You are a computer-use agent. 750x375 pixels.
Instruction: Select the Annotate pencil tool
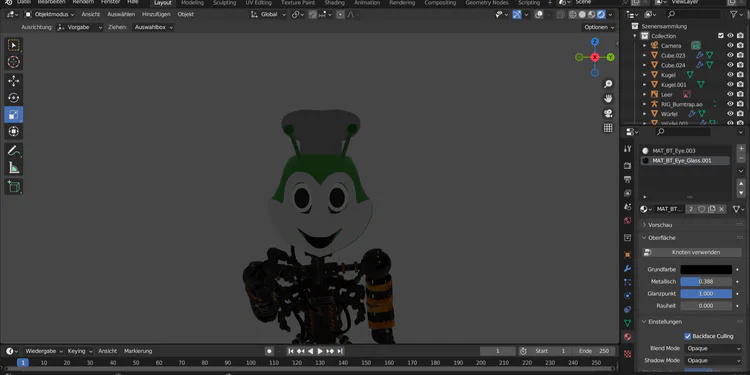pyautogui.click(x=13, y=151)
